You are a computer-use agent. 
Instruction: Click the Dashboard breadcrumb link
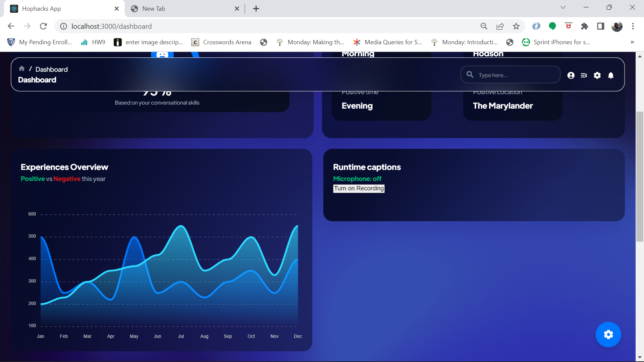(52, 69)
